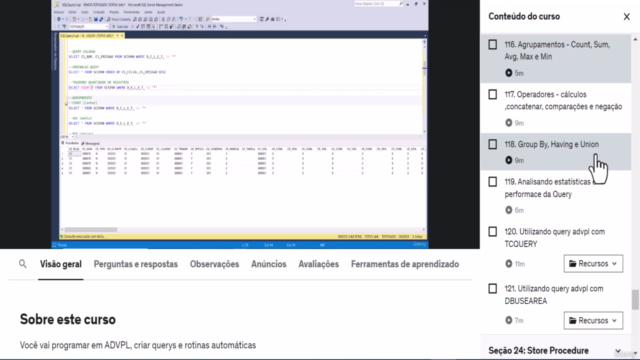Mark lesson 117 Operadores as complete

tap(493, 94)
